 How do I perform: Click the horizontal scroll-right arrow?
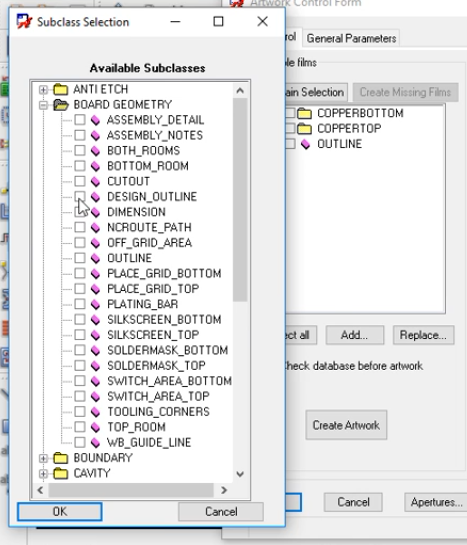point(224,490)
